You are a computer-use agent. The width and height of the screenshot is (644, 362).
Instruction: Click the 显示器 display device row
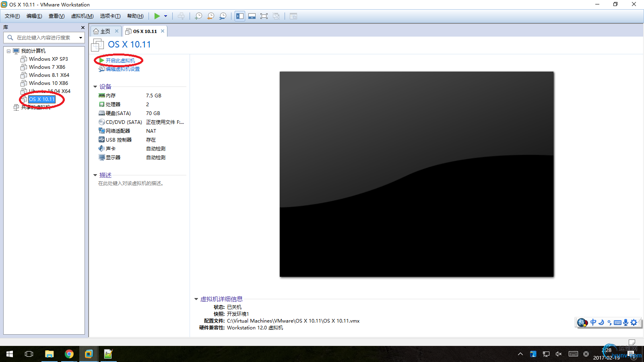tap(142, 158)
